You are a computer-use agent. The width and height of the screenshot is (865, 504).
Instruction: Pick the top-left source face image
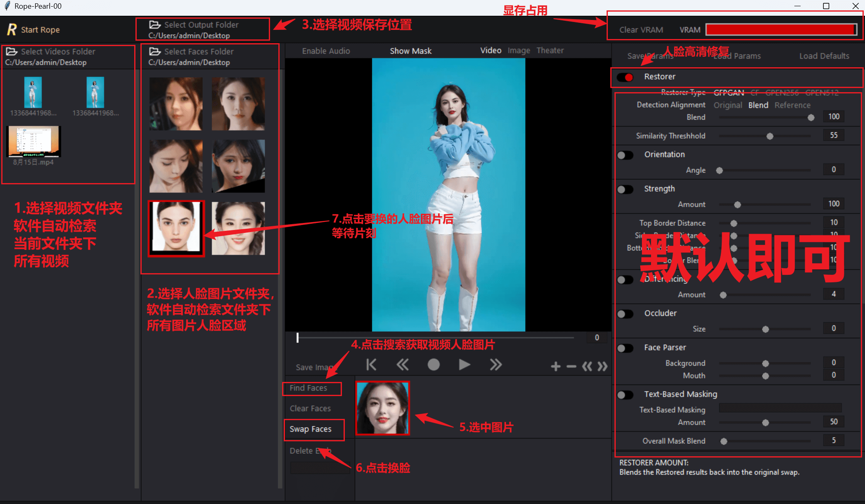tap(176, 104)
